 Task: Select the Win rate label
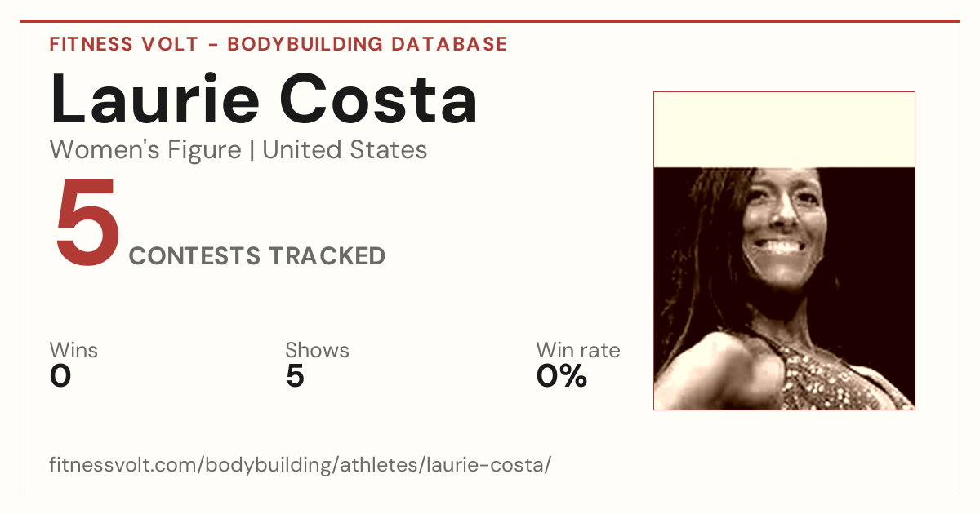(578, 351)
